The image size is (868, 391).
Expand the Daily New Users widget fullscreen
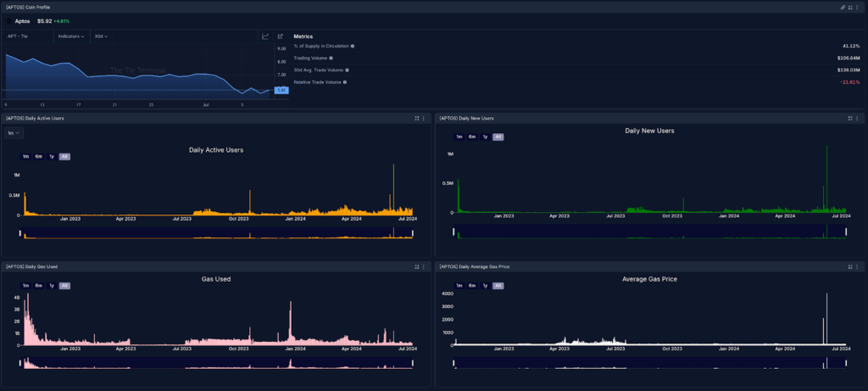coord(849,118)
